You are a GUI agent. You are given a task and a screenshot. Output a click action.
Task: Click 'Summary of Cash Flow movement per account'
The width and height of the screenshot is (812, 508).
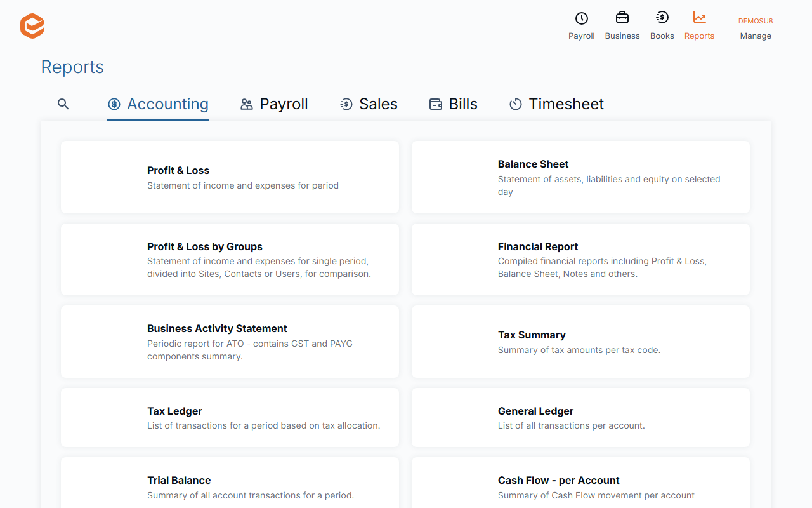pyautogui.click(x=596, y=495)
